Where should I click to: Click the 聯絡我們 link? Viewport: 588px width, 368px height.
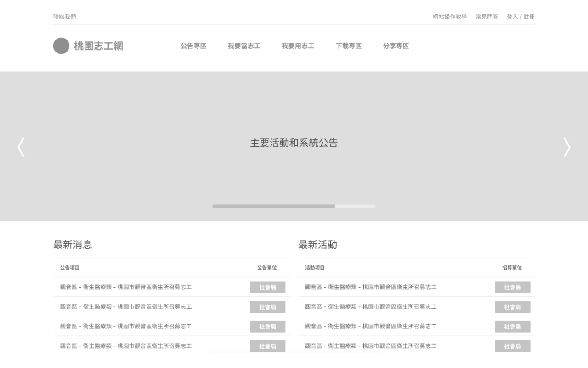coord(65,17)
